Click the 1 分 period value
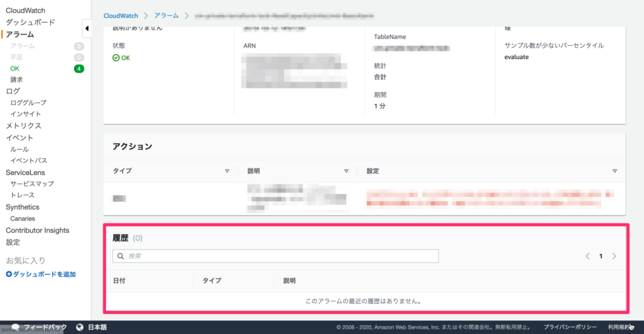Screen dimensions: 644x334 [380, 106]
